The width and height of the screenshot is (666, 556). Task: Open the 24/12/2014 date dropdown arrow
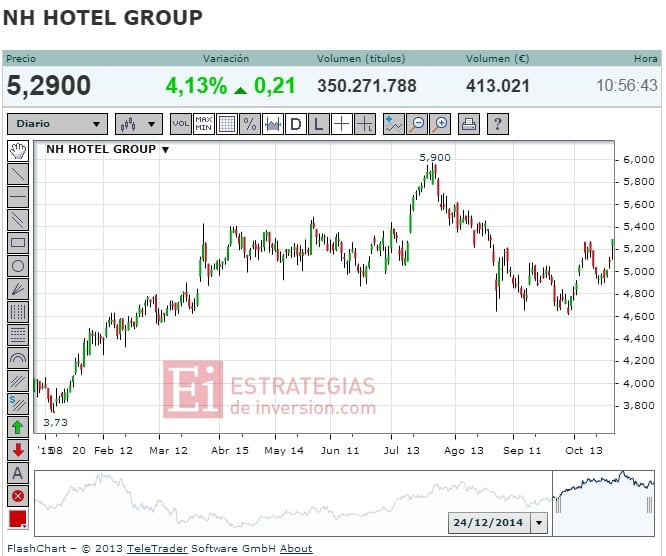(x=539, y=522)
